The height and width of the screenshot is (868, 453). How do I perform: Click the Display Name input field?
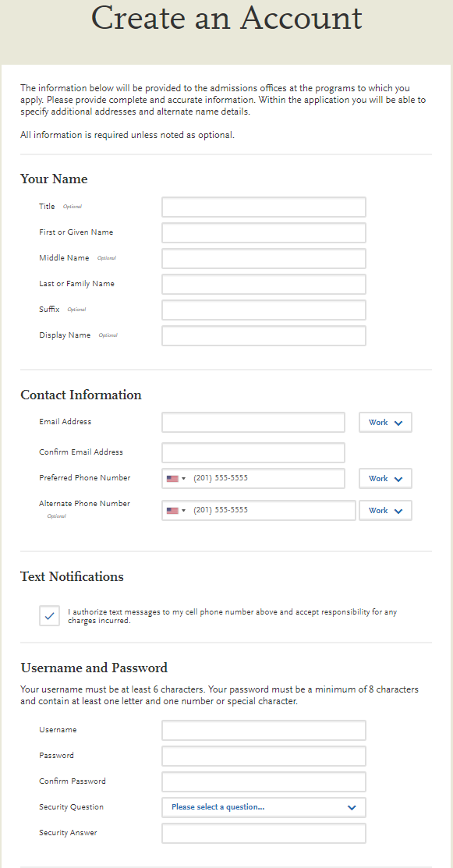click(x=264, y=335)
